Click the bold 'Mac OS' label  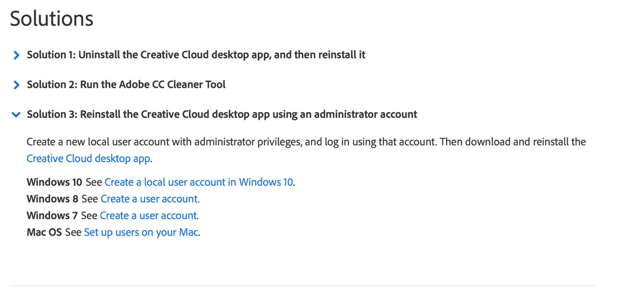[44, 232]
